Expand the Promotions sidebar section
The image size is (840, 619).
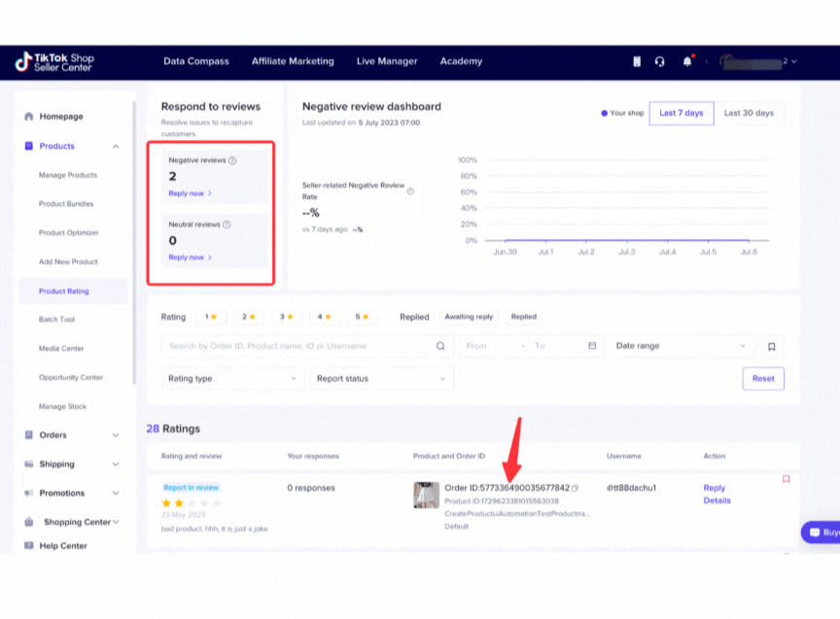(115, 494)
